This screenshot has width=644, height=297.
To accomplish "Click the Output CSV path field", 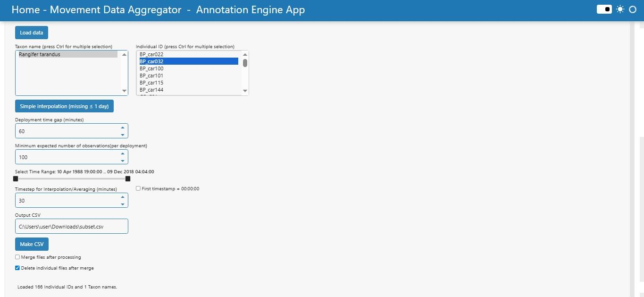I will pos(72,226).
